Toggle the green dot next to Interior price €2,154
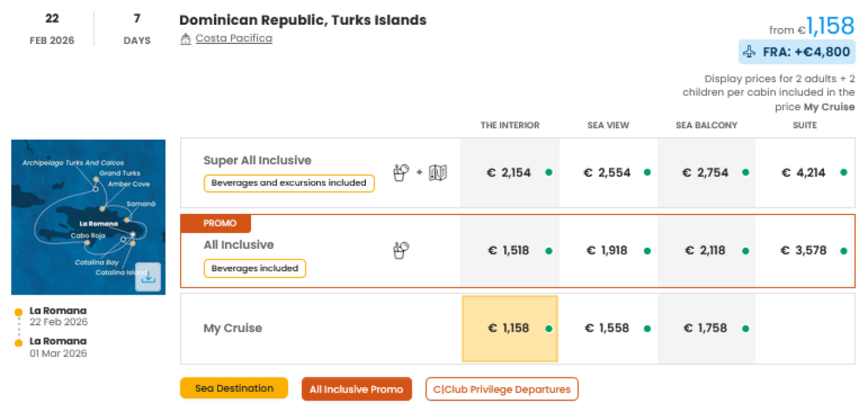Image resolution: width=868 pixels, height=412 pixels. (x=549, y=173)
